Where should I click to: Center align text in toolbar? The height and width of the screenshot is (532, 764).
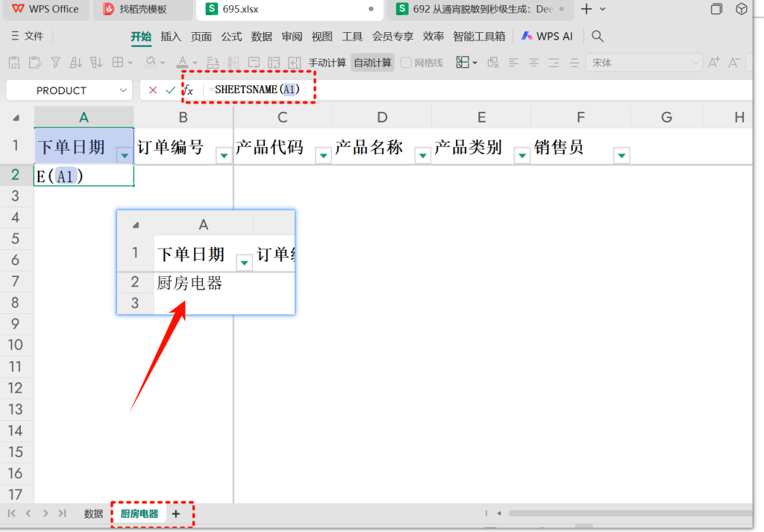533,63
